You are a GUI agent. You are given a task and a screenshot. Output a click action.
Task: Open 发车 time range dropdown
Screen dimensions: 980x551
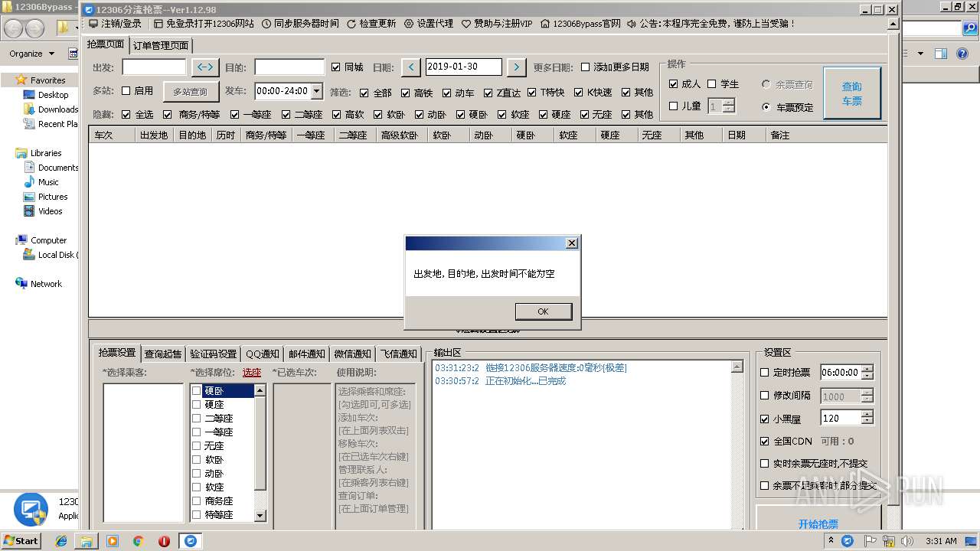click(317, 90)
